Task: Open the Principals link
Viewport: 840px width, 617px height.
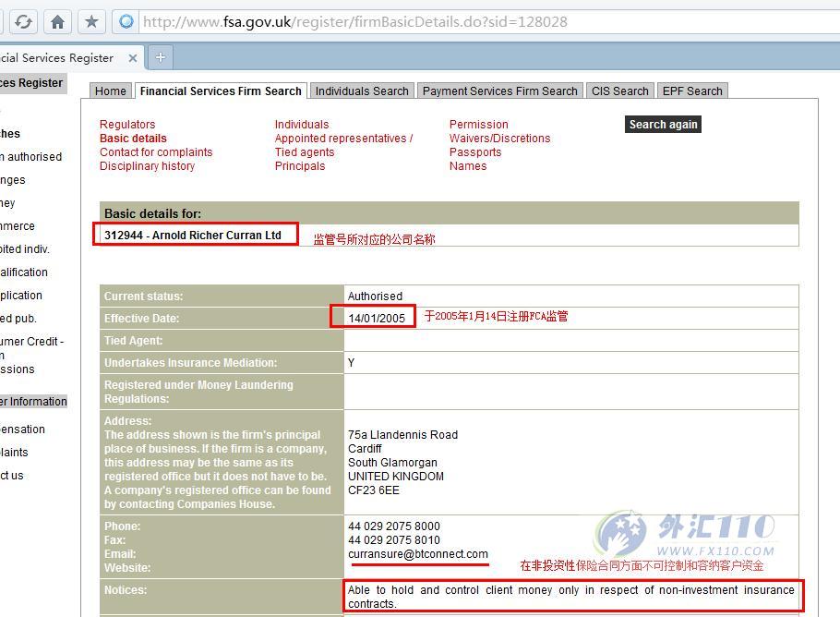Action: point(300,166)
